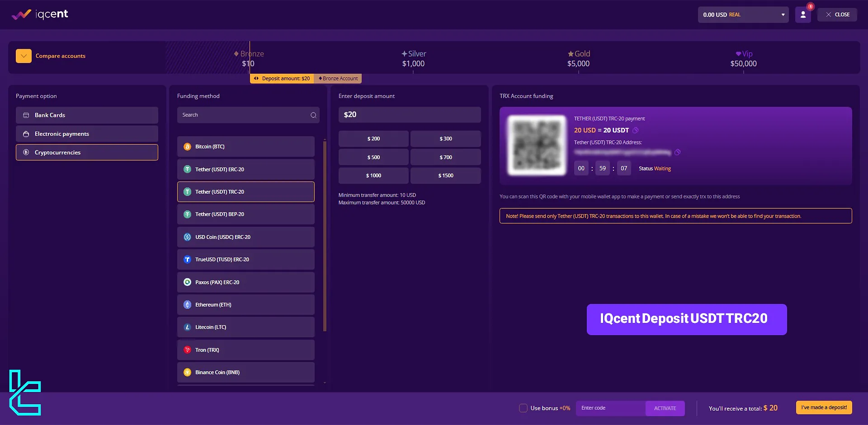Choose the $ 700 preset amount
The height and width of the screenshot is (425, 868).
446,157
